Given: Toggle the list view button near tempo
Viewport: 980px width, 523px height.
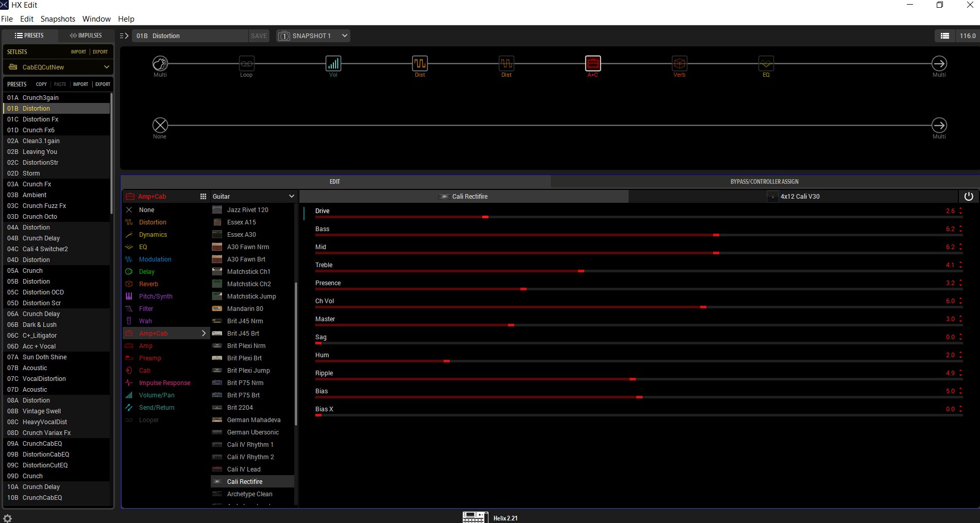Looking at the screenshot, I should 944,36.
